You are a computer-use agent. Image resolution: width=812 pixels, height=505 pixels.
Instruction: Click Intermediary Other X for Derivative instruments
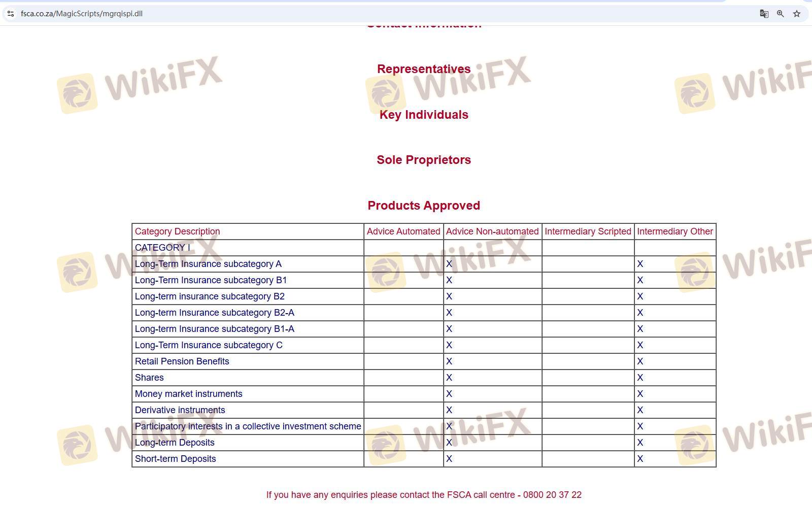tap(640, 410)
